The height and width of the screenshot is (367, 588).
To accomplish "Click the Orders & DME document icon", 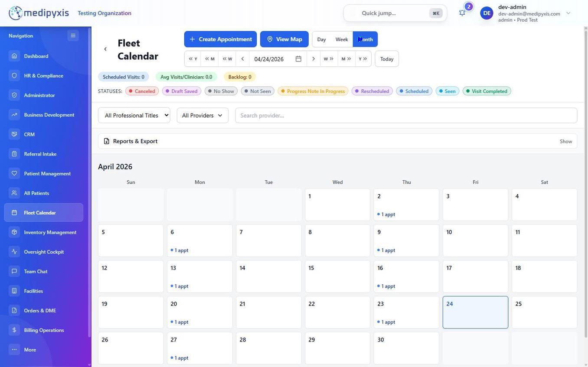I will (14, 310).
